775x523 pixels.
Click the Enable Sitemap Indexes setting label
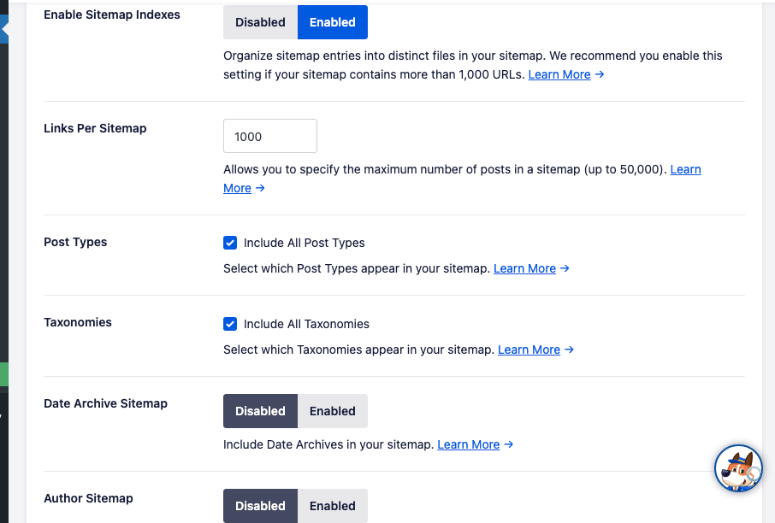[112, 15]
